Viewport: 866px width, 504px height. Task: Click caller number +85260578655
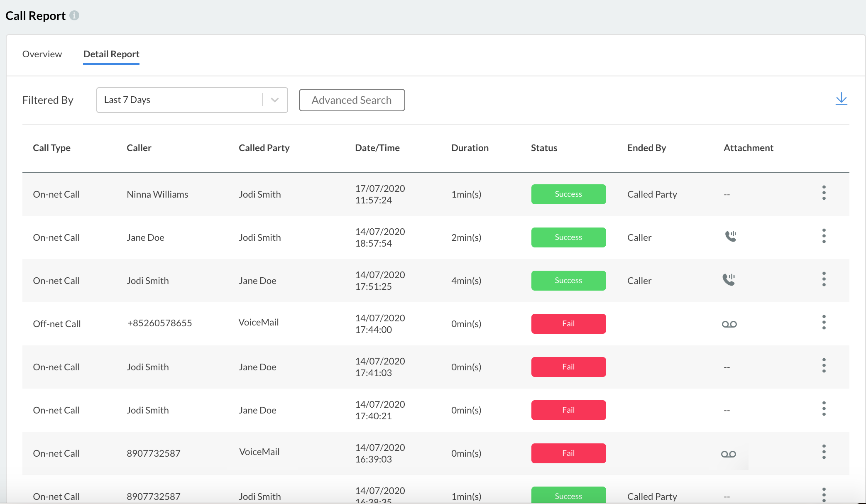pyautogui.click(x=159, y=323)
